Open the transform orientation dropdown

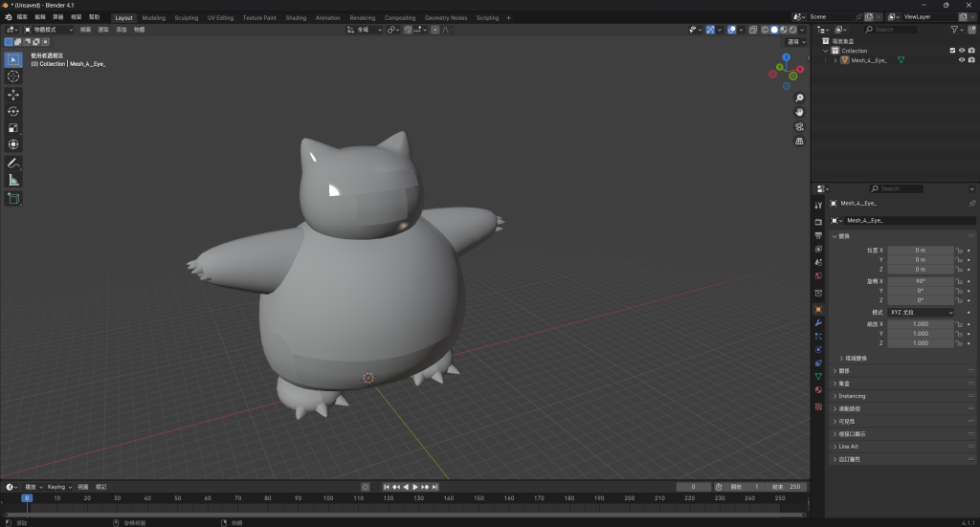point(365,30)
